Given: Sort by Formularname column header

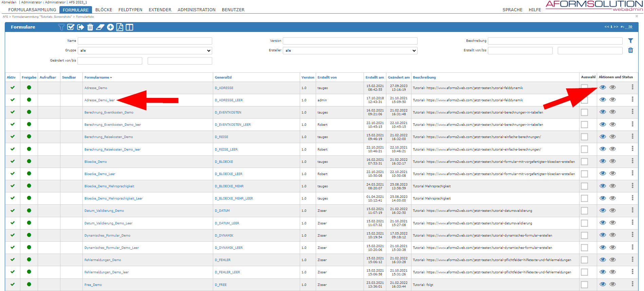Looking at the screenshot, I should (98, 78).
